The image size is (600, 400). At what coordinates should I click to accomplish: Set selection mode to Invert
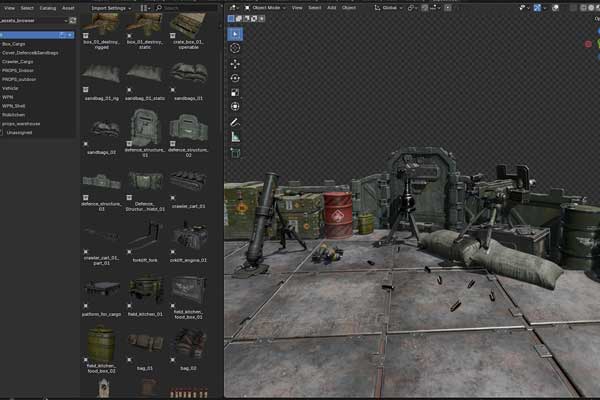(254, 18)
